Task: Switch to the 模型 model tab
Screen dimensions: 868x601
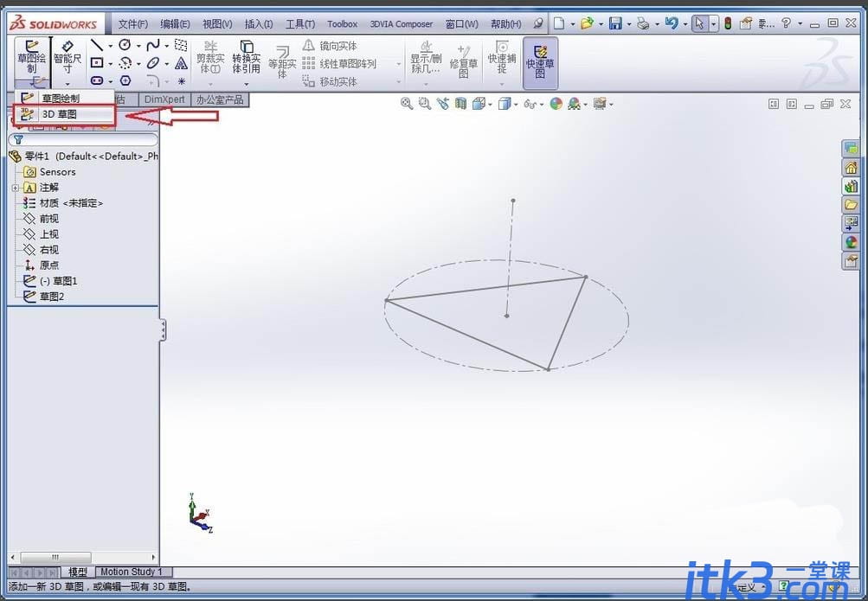Action: pyautogui.click(x=78, y=572)
